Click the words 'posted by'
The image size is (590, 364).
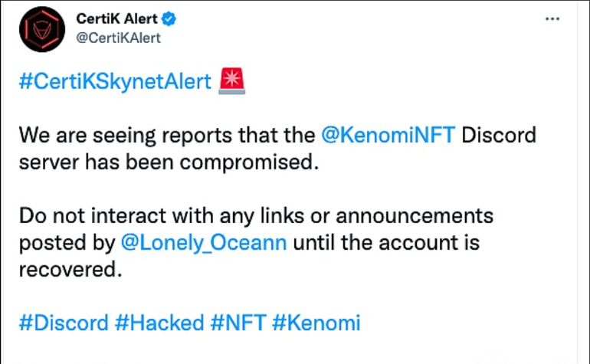coord(66,243)
